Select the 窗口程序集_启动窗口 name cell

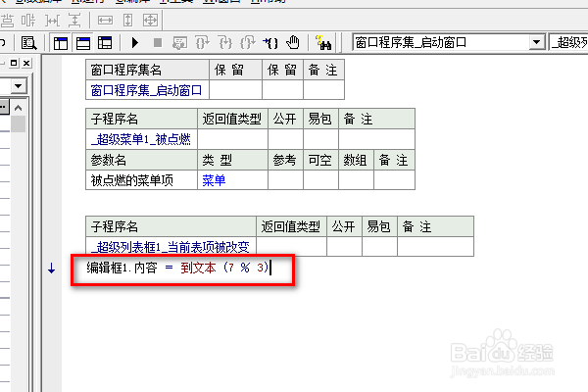(x=147, y=90)
